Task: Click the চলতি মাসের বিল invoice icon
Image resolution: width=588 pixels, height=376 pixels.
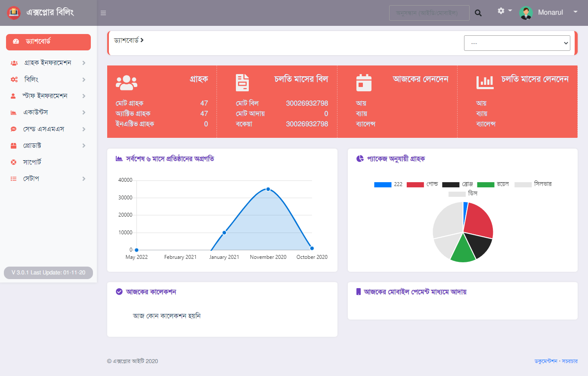Action: point(242,82)
